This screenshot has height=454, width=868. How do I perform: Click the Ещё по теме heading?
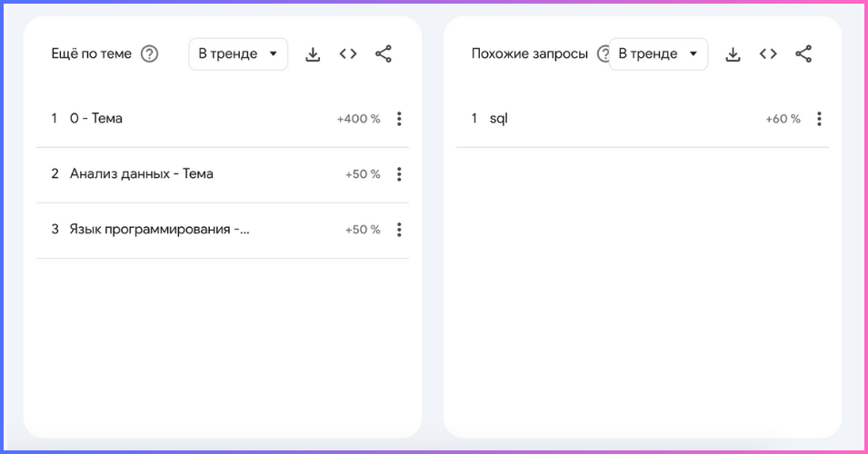pyautogui.click(x=91, y=54)
